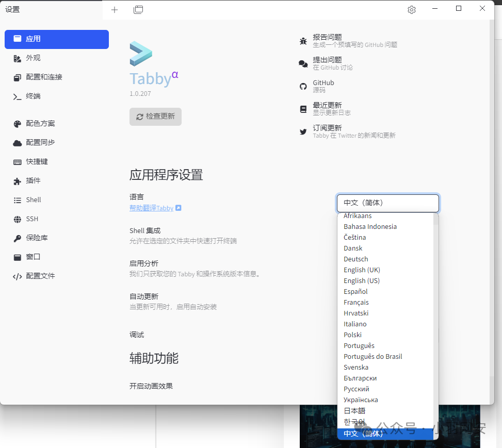Open 快捷键 hotkeys settings
Image resolution: width=502 pixels, height=448 pixels.
click(57, 162)
